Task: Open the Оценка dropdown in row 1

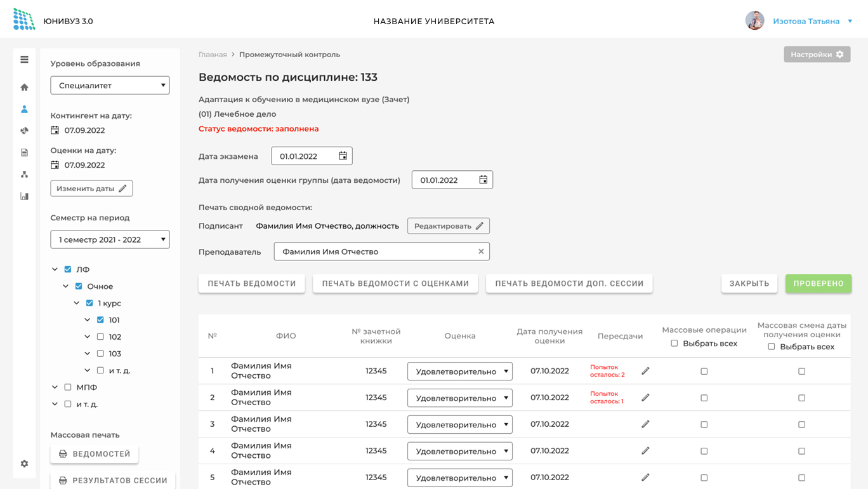Action: pyautogui.click(x=460, y=372)
